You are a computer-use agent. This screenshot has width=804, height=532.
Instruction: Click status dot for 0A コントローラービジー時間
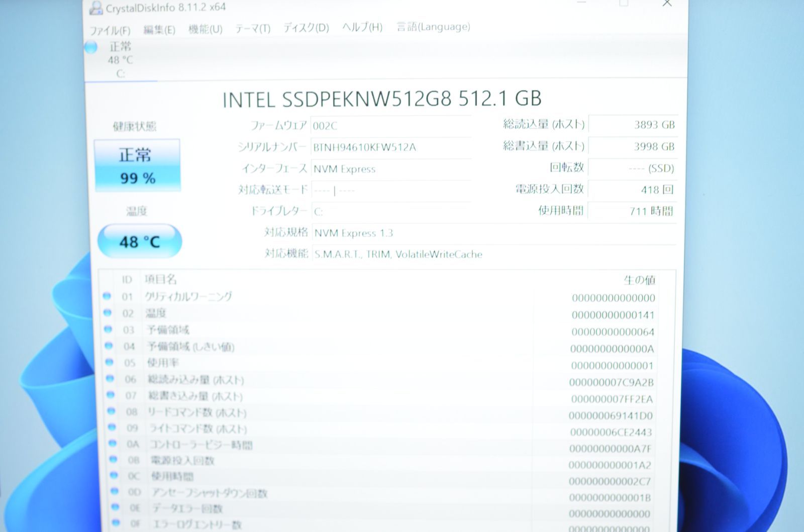pos(113,444)
